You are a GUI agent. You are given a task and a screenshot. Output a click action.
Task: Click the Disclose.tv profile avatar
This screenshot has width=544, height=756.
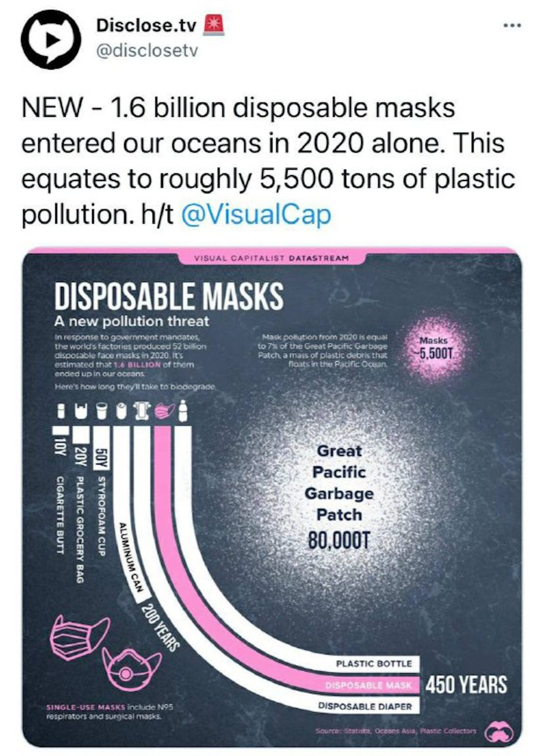51,39
